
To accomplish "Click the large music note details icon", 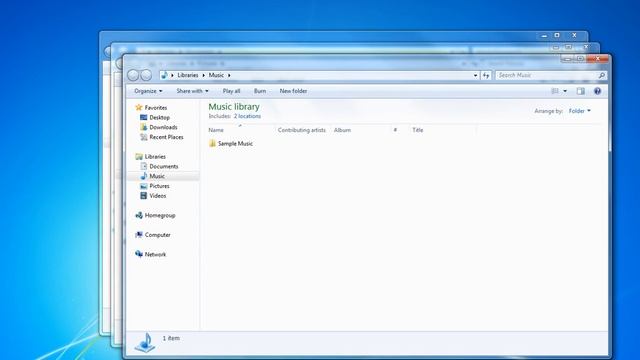I will pos(145,342).
